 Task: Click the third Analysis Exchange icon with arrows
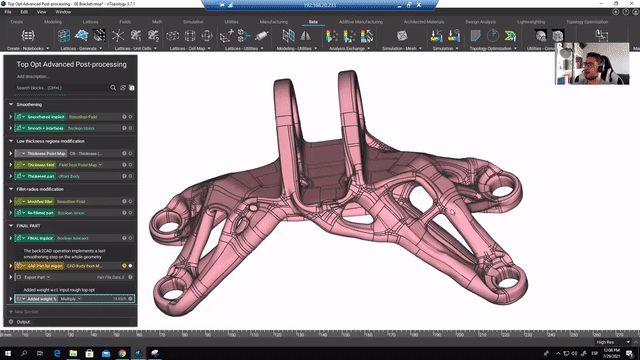(367, 36)
